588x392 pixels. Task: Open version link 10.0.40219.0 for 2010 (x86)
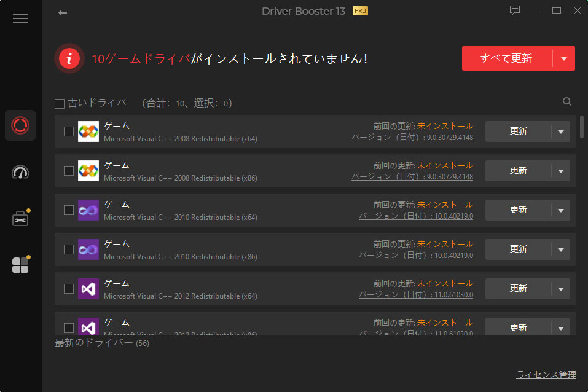(416, 256)
